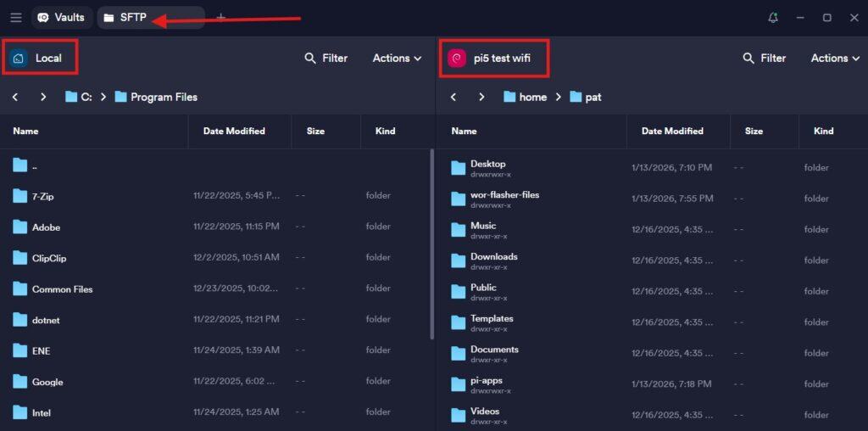Go forward in the remote pane
Image resolution: width=868 pixels, height=431 pixels.
pyautogui.click(x=481, y=97)
